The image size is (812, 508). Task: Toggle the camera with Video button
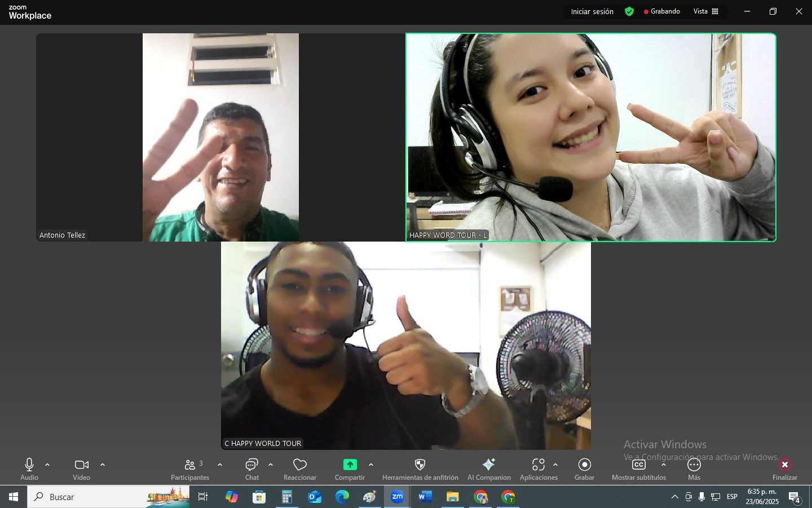coord(81,465)
